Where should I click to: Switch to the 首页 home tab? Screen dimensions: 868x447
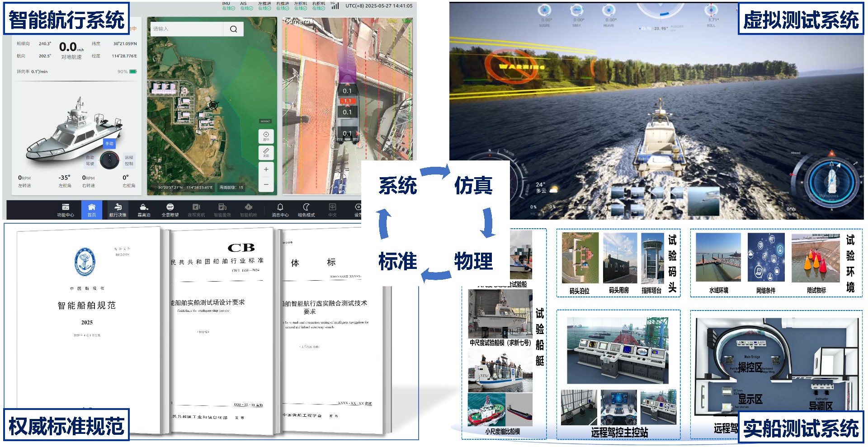(92, 209)
